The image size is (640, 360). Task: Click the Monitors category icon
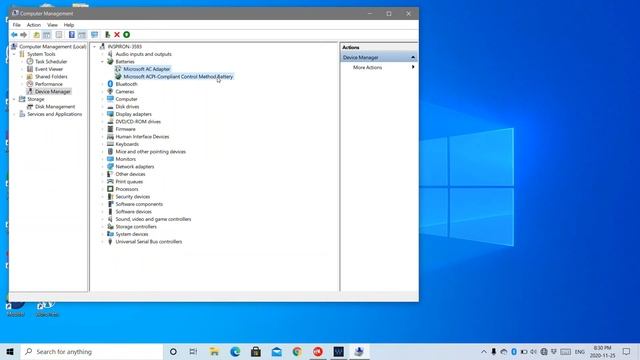pyautogui.click(x=110, y=159)
